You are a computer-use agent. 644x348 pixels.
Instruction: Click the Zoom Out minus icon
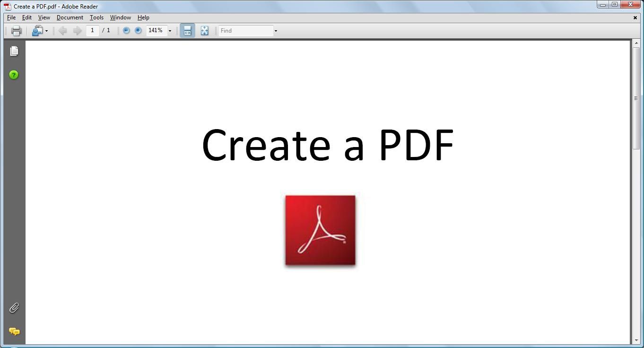[x=126, y=30]
